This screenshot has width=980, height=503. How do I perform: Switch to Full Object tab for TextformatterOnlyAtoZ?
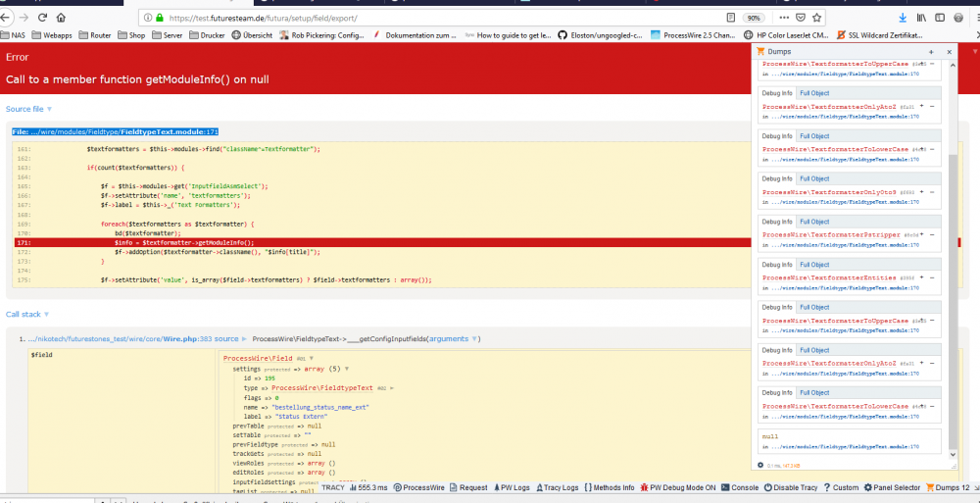813,93
